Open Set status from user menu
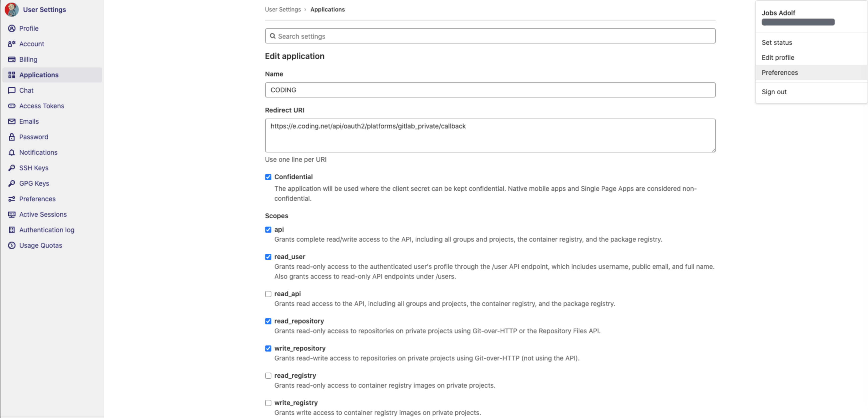The image size is (868, 418). tap(776, 43)
